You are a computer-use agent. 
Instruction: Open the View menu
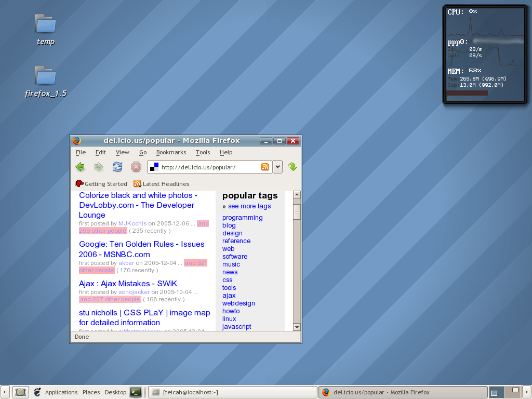[x=122, y=152]
